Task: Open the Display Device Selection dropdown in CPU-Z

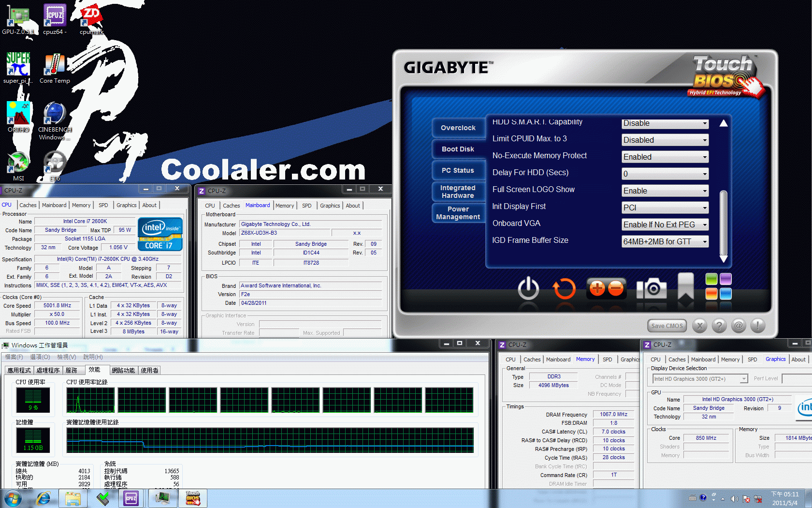Action: tap(700, 379)
